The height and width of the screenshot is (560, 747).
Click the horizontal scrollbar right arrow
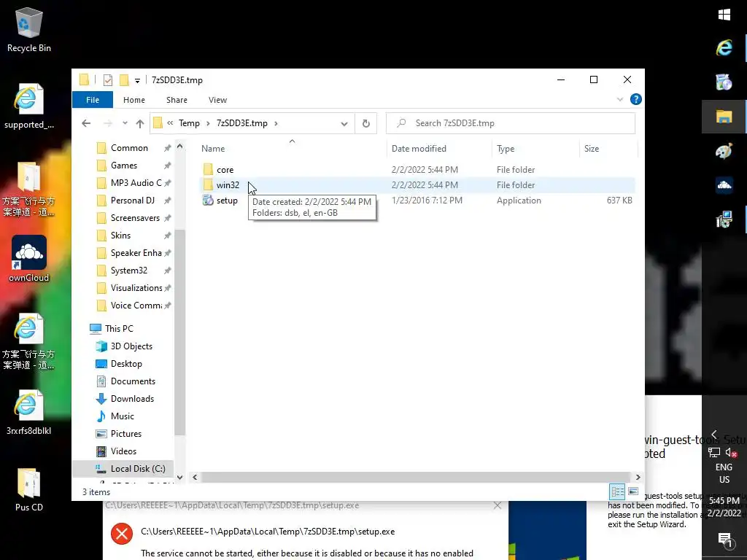638,477
